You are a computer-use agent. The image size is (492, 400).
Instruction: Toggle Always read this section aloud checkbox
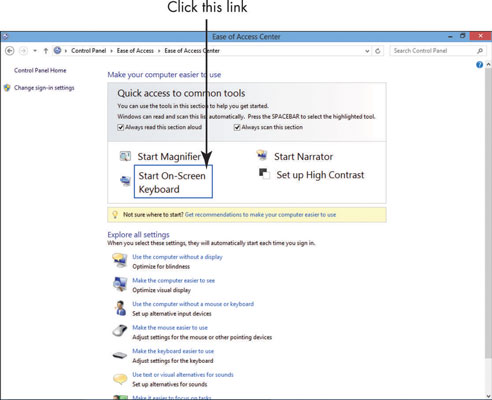pos(121,127)
